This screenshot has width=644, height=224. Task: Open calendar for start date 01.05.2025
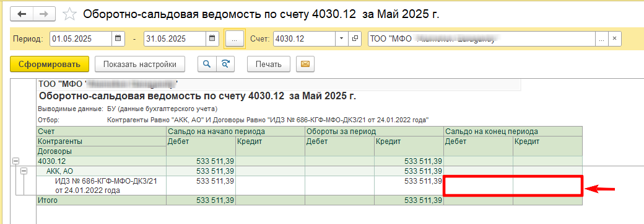[x=118, y=39]
